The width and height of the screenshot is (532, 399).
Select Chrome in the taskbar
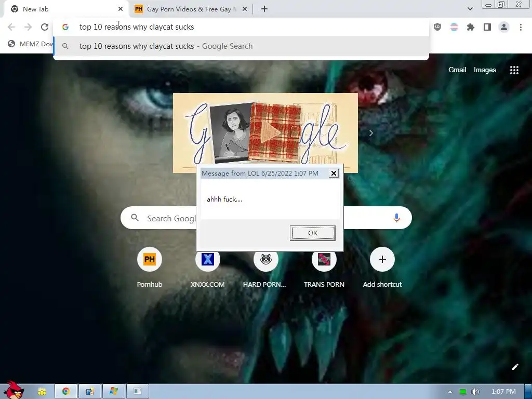click(66, 392)
